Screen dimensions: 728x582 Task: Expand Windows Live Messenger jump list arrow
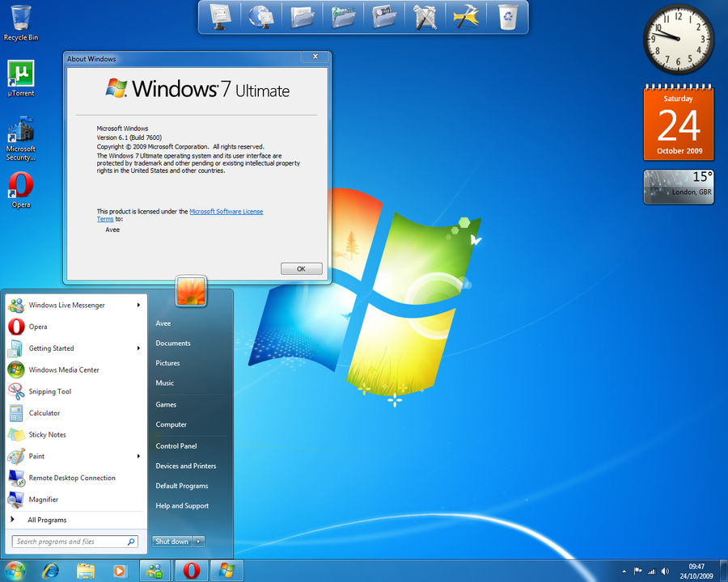pyautogui.click(x=138, y=305)
